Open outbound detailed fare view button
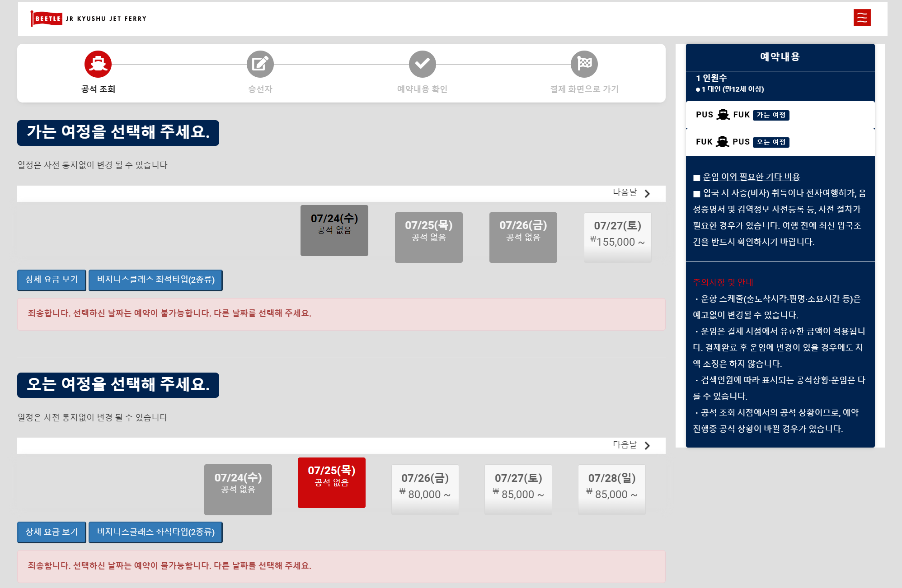Image resolution: width=902 pixels, height=588 pixels. tap(52, 280)
